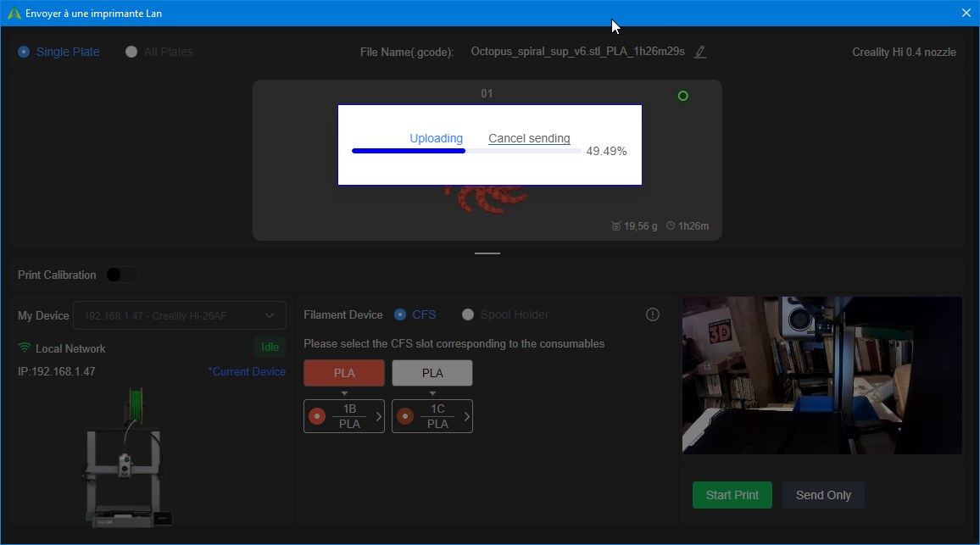Click the printer camera preview image
The height and width of the screenshot is (545, 980).
[x=821, y=375]
